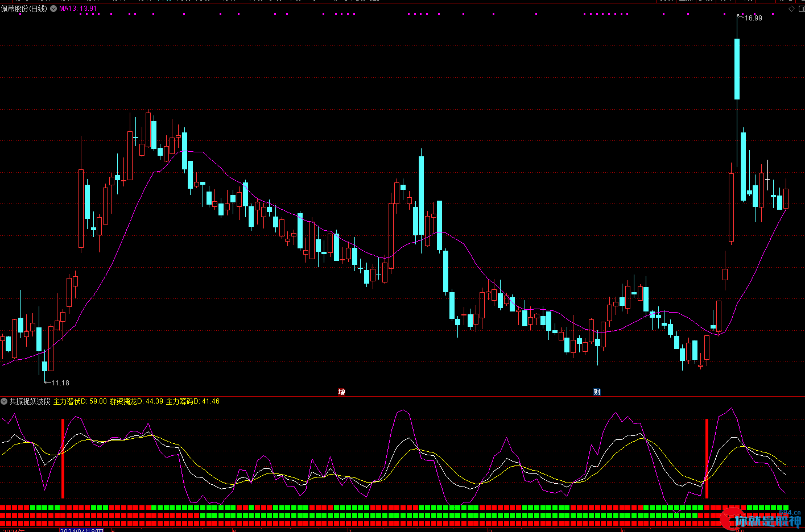
Task: Click the red 增 event marker
Action: (x=341, y=392)
